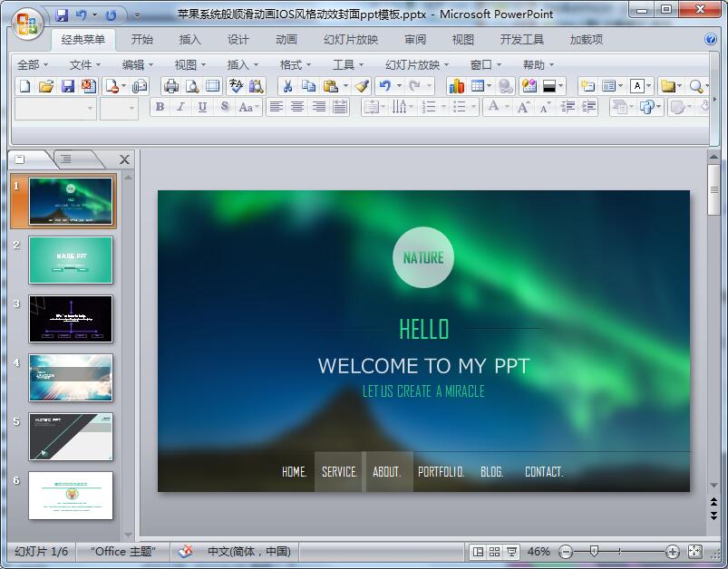
Task: Switch to the 开始 tab
Action: [x=141, y=40]
